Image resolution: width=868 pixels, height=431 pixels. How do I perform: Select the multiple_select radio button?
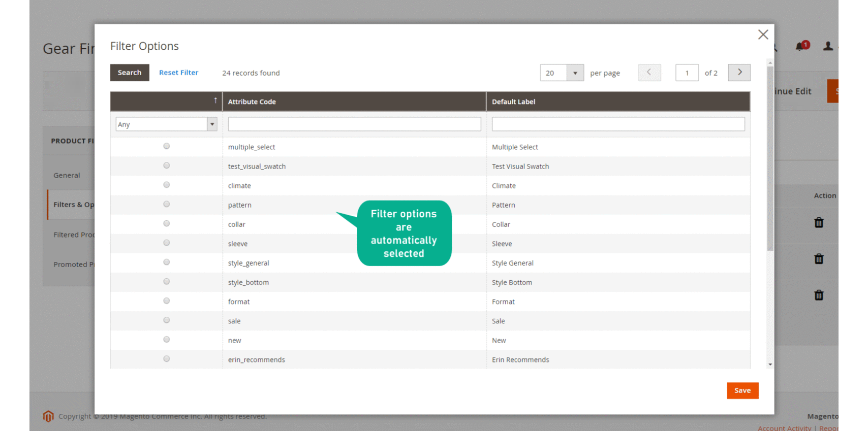tap(166, 146)
